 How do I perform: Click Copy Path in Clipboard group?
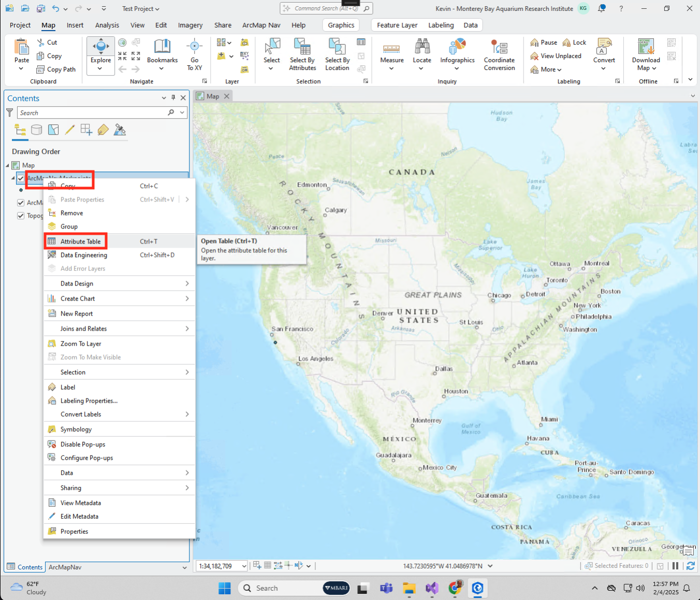click(61, 69)
